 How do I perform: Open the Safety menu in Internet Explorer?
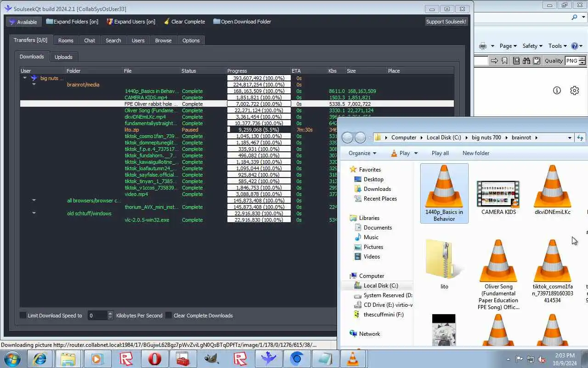point(532,46)
